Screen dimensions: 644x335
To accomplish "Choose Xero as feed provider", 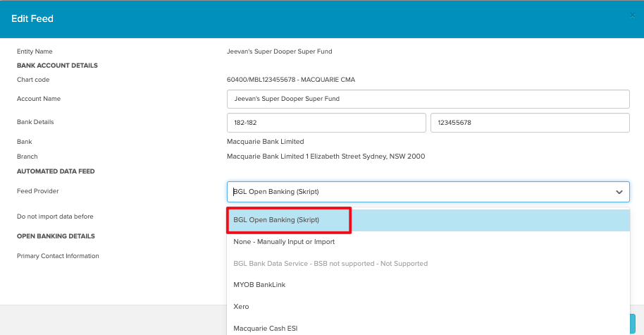I will (428, 307).
